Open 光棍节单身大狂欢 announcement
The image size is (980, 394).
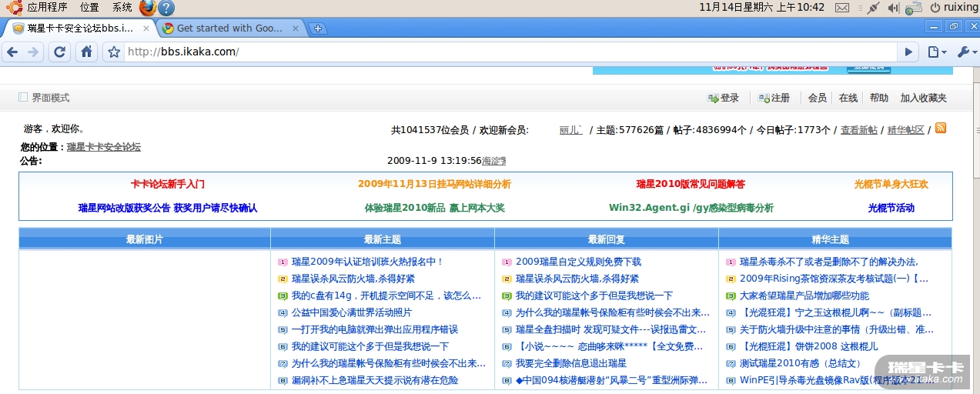[x=891, y=184]
